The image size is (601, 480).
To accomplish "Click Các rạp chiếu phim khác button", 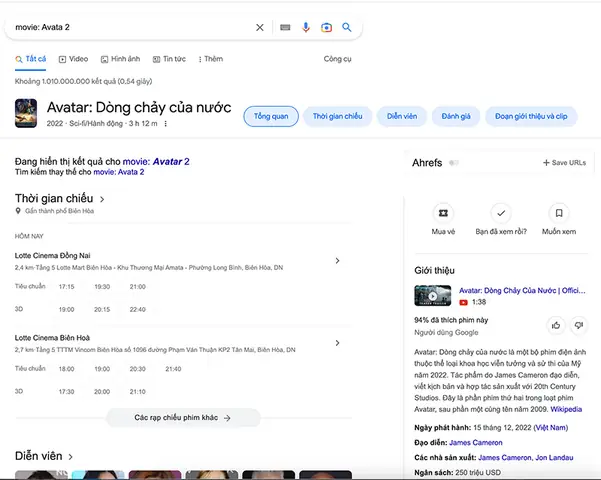I will click(x=183, y=418).
